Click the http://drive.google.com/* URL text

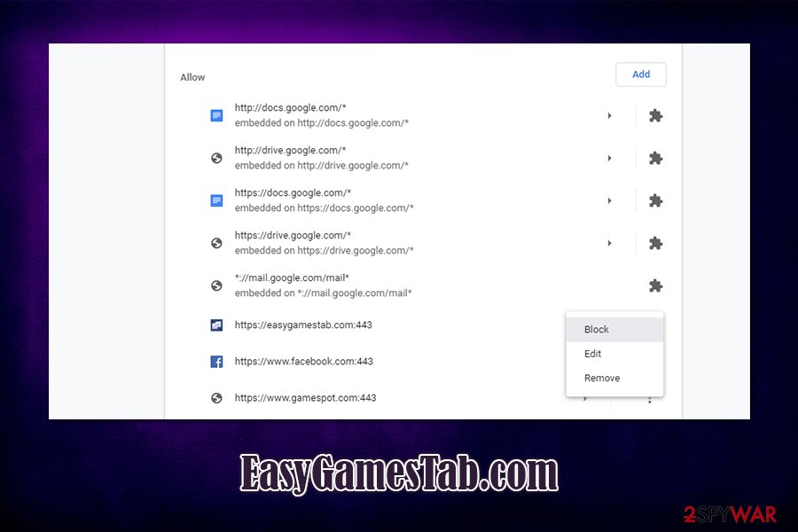point(290,150)
